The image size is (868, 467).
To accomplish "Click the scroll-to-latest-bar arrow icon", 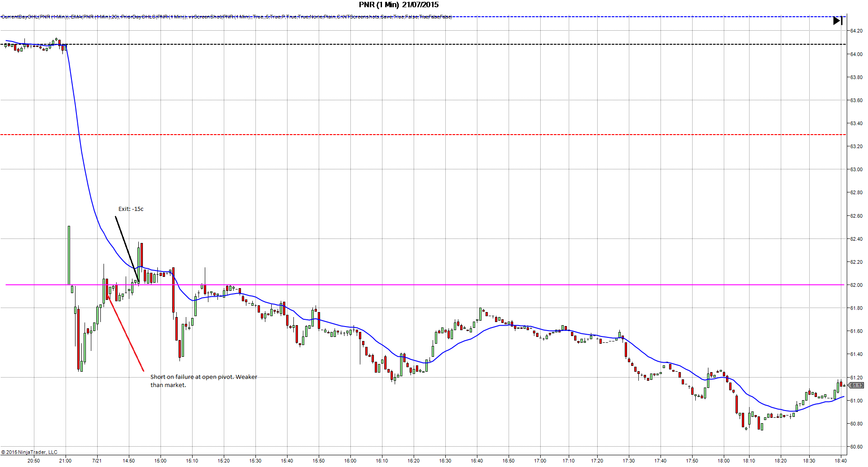I will point(838,21).
